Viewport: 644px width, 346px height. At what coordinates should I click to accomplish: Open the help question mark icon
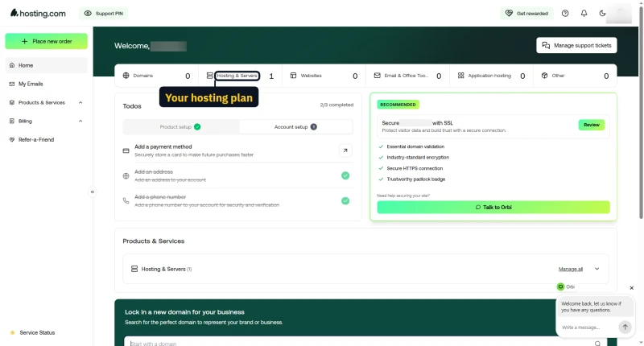pyautogui.click(x=565, y=14)
